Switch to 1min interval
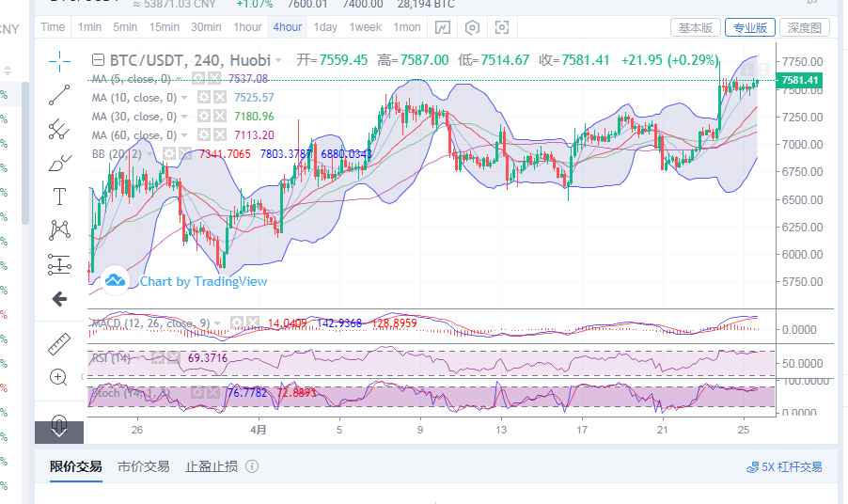This screenshot has width=848, height=504. pyautogui.click(x=89, y=27)
